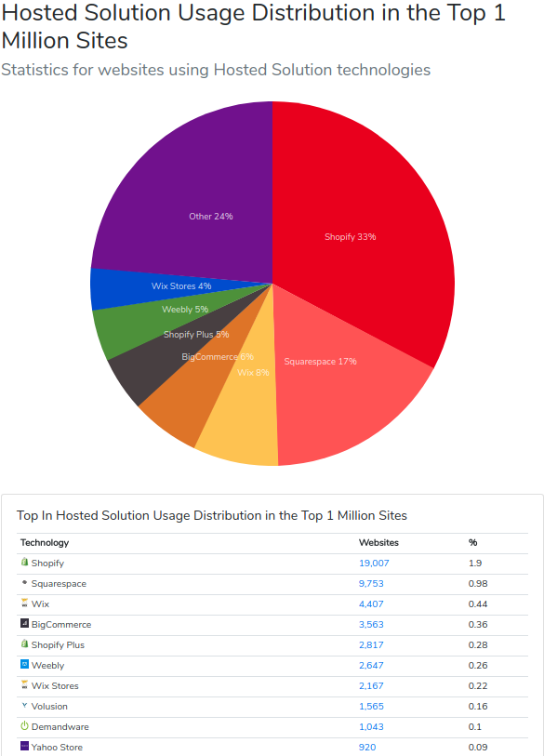Click the Yahoo Store logo icon
The height and width of the screenshot is (756, 544).
tap(24, 746)
